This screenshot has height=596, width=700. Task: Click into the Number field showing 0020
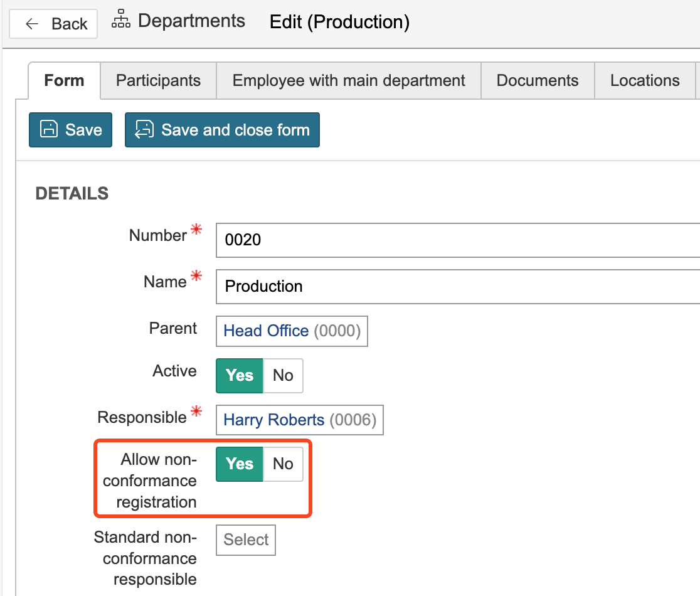click(458, 240)
